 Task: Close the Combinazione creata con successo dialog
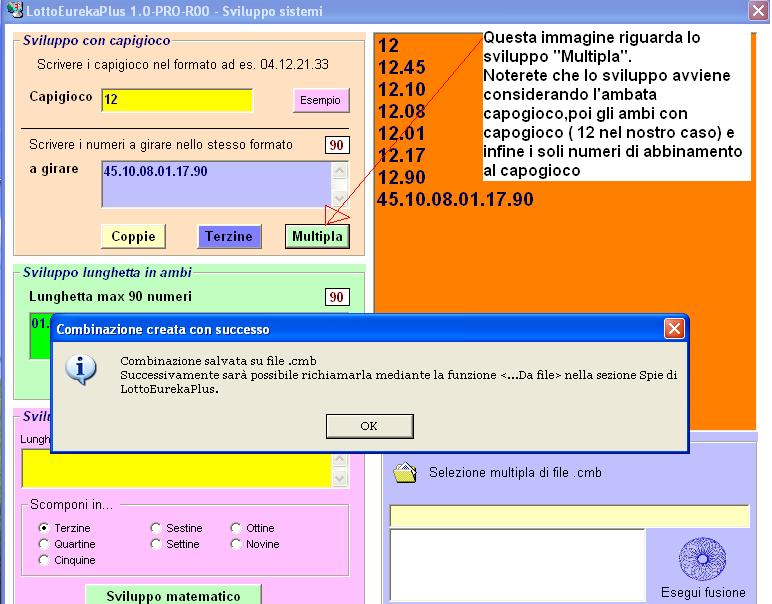[x=674, y=328]
